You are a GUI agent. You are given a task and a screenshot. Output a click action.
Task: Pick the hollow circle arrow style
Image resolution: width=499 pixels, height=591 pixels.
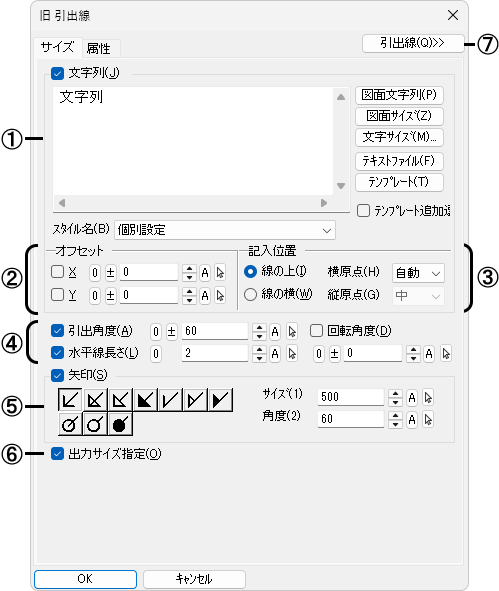tap(95, 424)
